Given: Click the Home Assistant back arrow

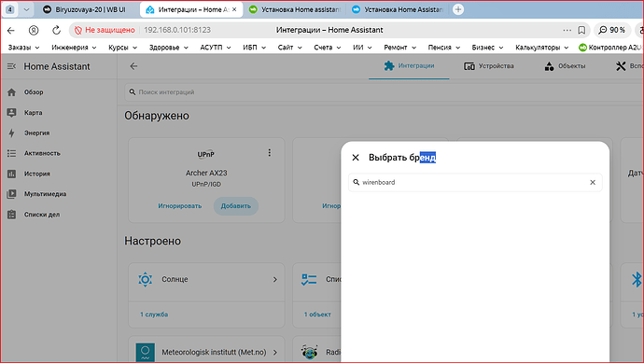Looking at the screenshot, I should [133, 66].
